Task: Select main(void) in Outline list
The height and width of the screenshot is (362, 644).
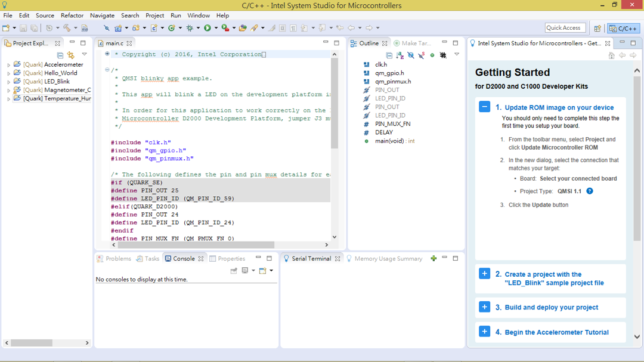Action: (x=395, y=141)
